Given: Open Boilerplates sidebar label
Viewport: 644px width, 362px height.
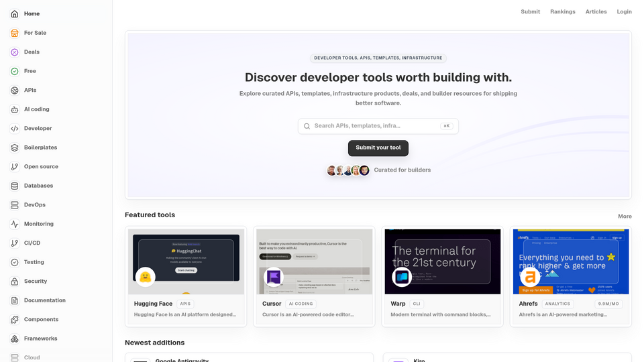Looking at the screenshot, I should (x=41, y=147).
